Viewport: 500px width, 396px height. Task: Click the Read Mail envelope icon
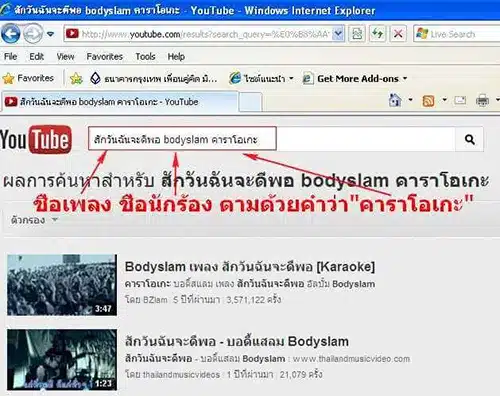pos(460,100)
